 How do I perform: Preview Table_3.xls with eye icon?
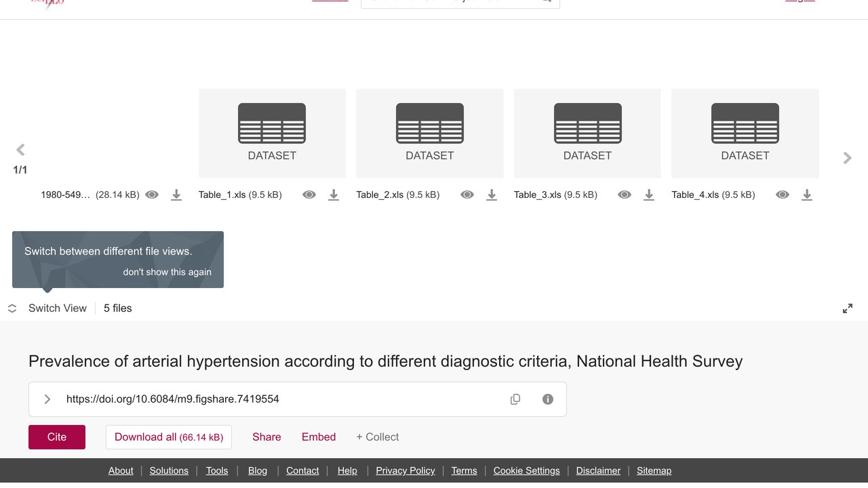pyautogui.click(x=625, y=195)
